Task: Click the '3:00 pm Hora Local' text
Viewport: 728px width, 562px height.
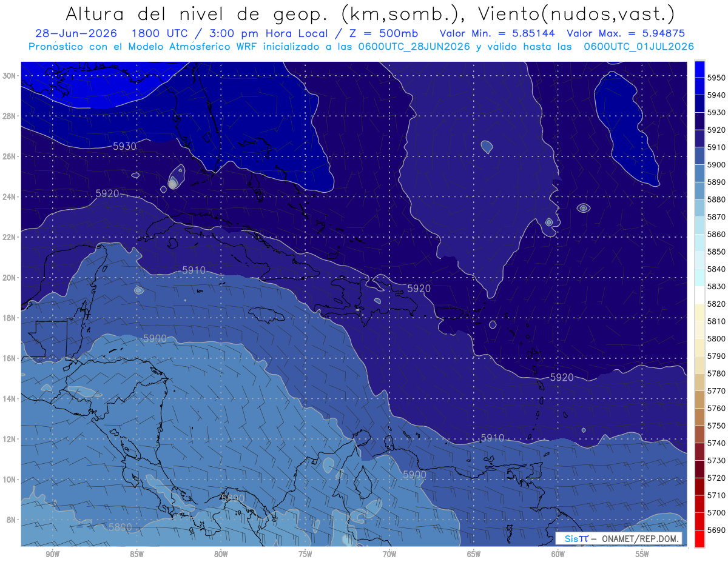Action: [x=270, y=33]
